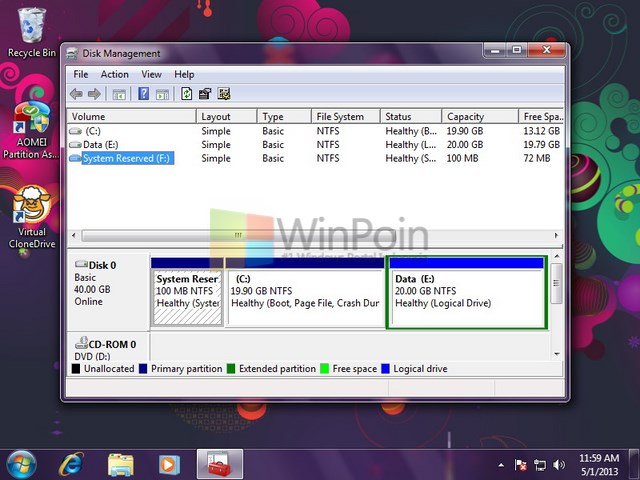Click the Back arrow in the toolbar

pyautogui.click(x=76, y=94)
